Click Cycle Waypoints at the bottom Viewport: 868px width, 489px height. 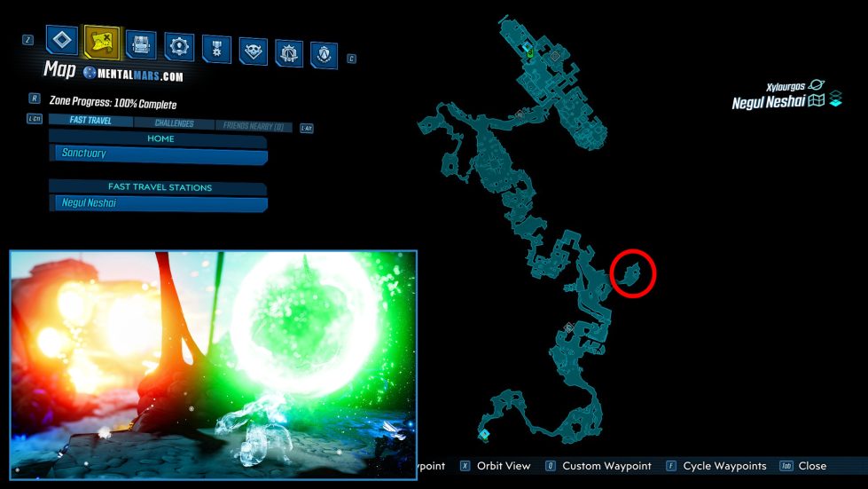point(724,466)
